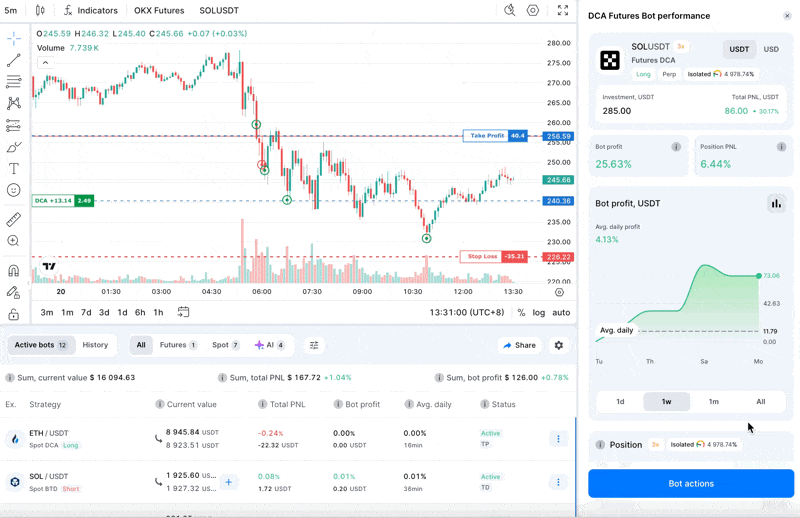
Task: Select the trend line drawing tool
Action: pos(14,60)
